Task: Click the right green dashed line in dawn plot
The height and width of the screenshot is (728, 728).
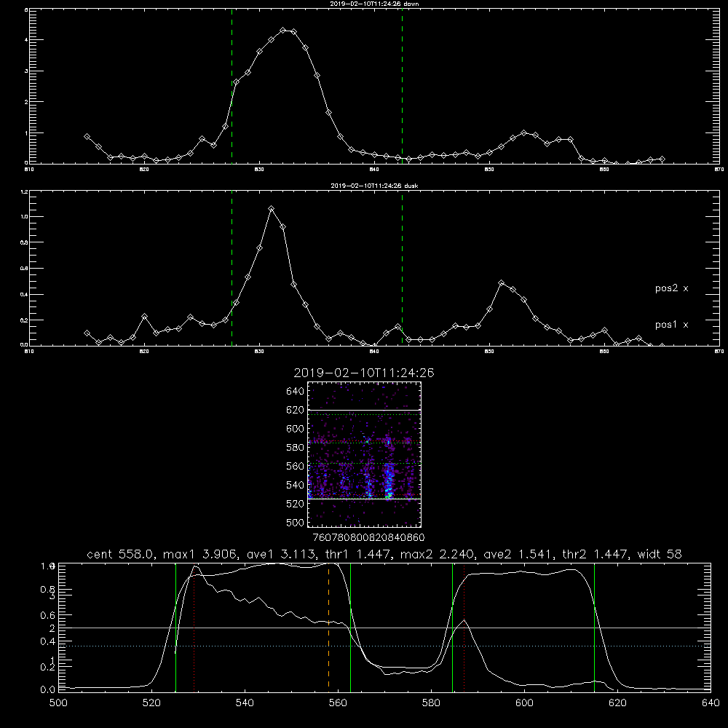Action: click(402, 86)
